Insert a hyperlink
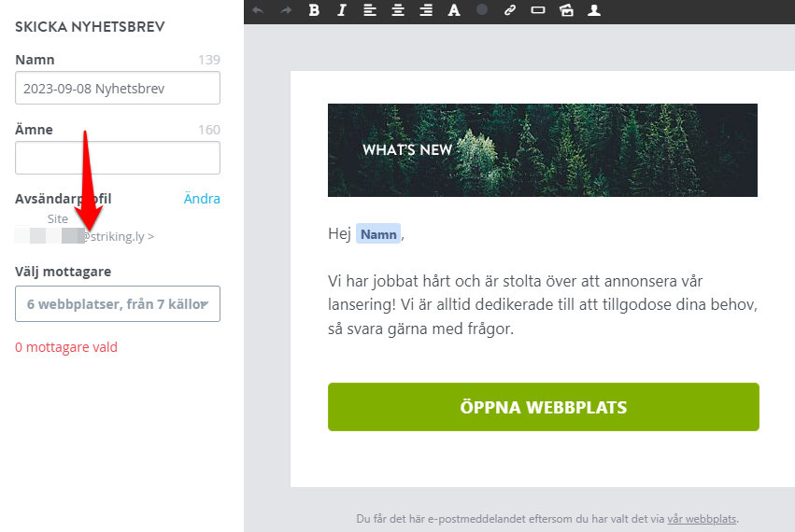The image size is (795, 532). (509, 10)
